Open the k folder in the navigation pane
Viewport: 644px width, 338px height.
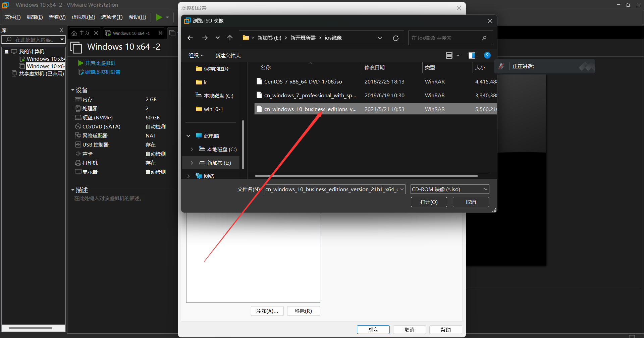click(x=201, y=82)
